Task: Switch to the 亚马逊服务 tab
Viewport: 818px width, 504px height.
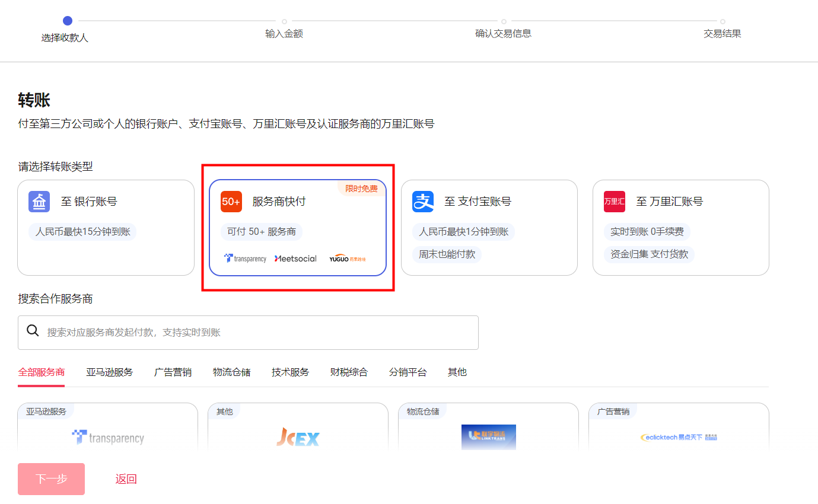Action: pos(109,372)
